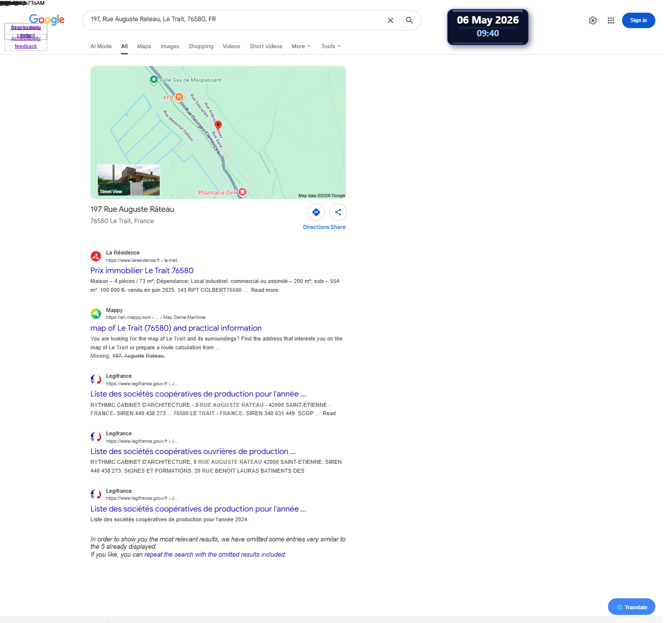Click the Share icon button
This screenshot has height=623, width=672.
point(338,212)
